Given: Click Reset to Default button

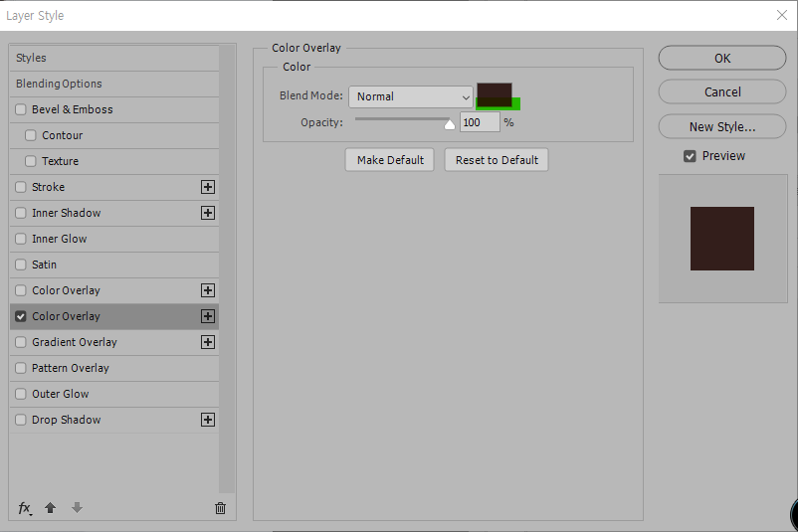Looking at the screenshot, I should (497, 160).
